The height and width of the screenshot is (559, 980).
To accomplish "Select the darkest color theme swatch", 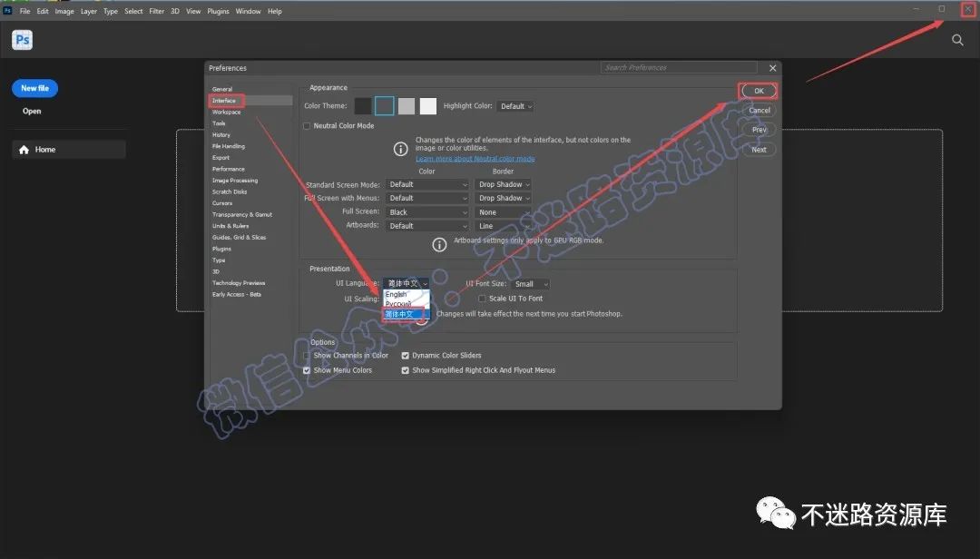I will (362, 106).
